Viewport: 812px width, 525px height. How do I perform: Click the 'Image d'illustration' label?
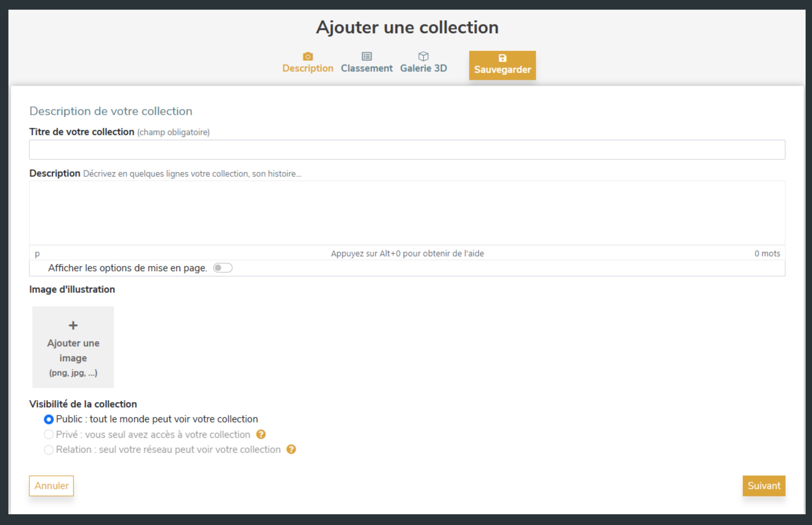tap(72, 289)
